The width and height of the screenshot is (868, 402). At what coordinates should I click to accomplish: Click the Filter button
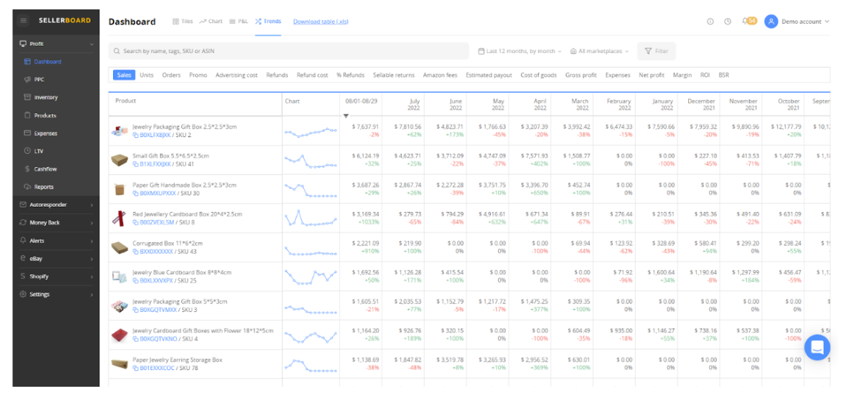[x=656, y=52]
